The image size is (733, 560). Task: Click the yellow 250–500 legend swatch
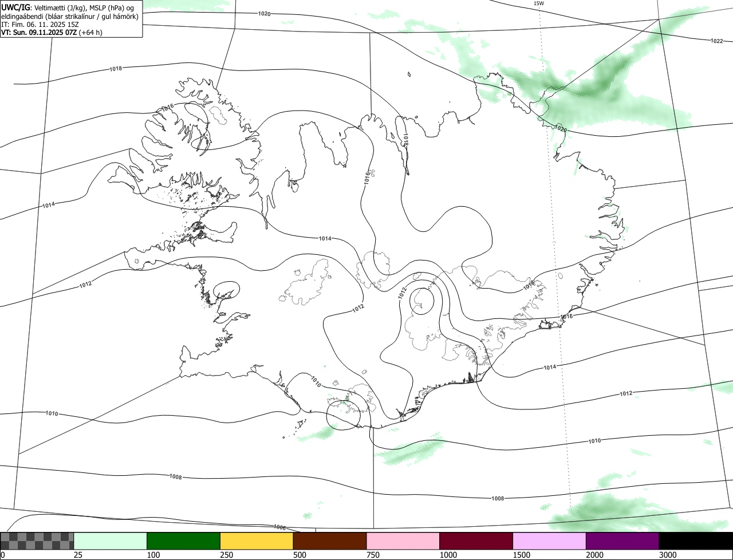257,541
